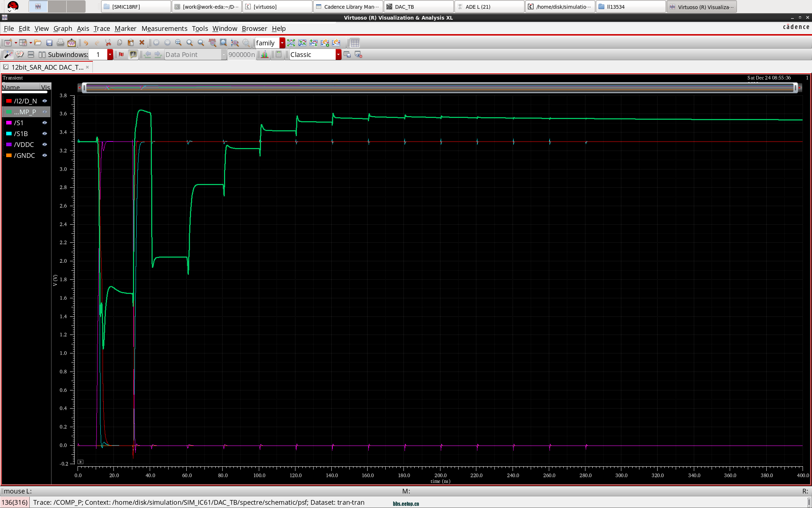Click the orange /GNDC color swatch
Viewport: 812px width, 508px height.
pos(9,155)
